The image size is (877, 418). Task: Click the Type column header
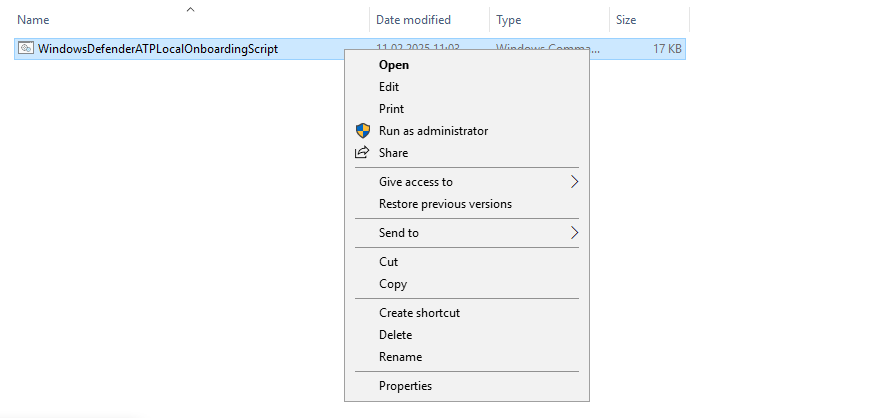click(x=509, y=20)
